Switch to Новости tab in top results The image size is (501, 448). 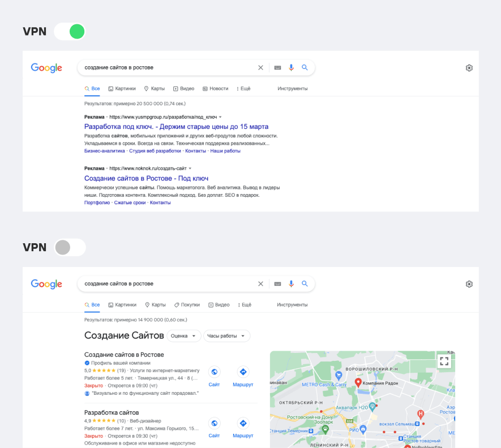click(x=216, y=89)
